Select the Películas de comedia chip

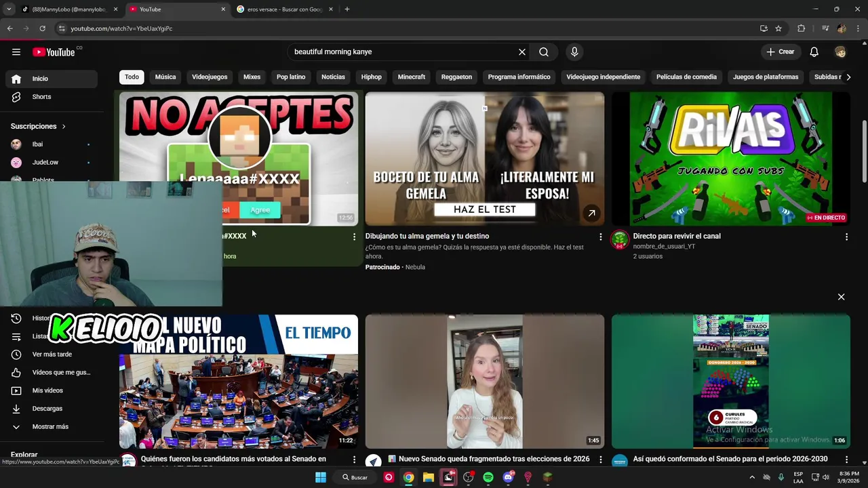pyautogui.click(x=686, y=77)
